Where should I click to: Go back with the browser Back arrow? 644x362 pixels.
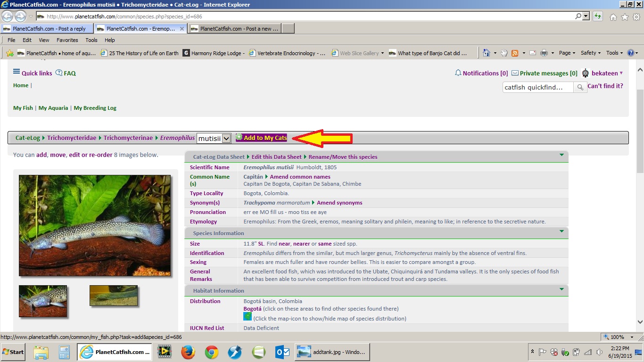point(8,16)
